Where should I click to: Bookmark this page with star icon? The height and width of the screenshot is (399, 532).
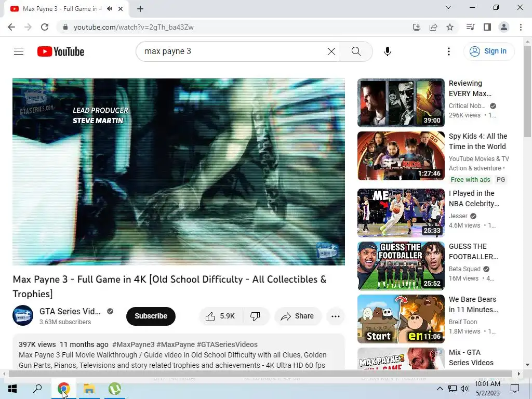[x=450, y=27]
